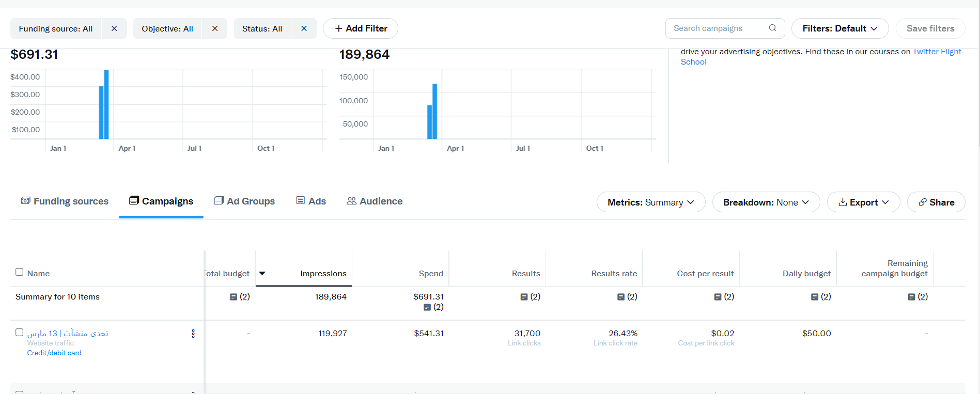Screen dimensions: 980x394
Task: Expand the Breakdown: None dropdown
Action: click(766, 202)
